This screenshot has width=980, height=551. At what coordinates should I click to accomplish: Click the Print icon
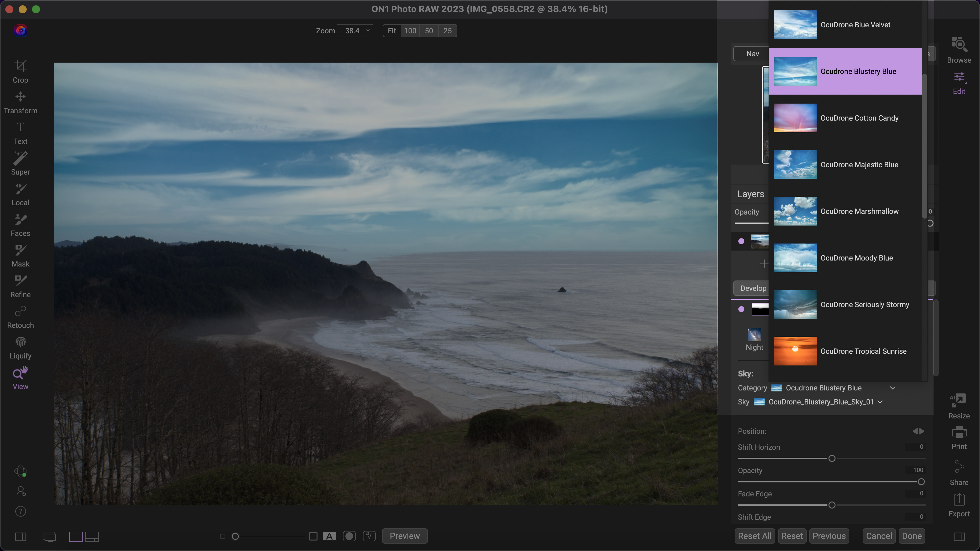(x=959, y=437)
